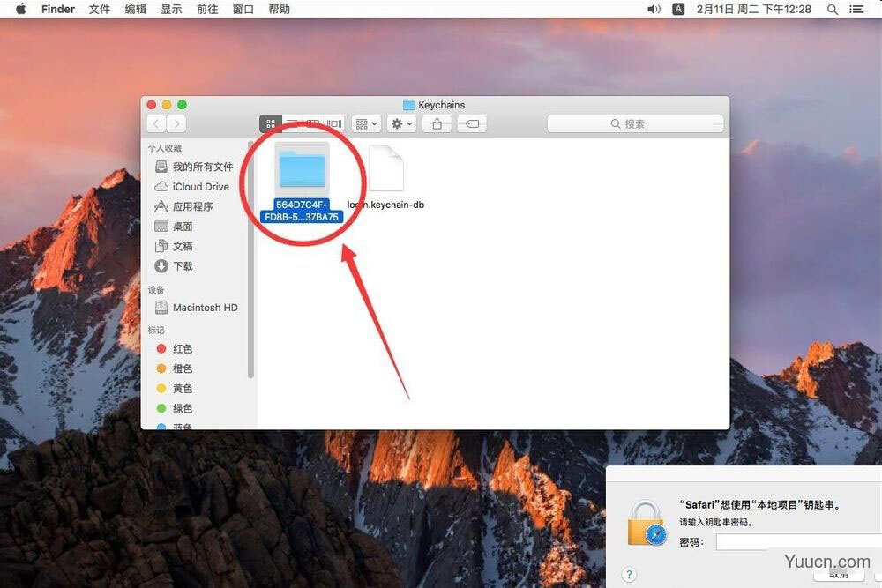
Task: Open the gear action menu
Action: [401, 123]
